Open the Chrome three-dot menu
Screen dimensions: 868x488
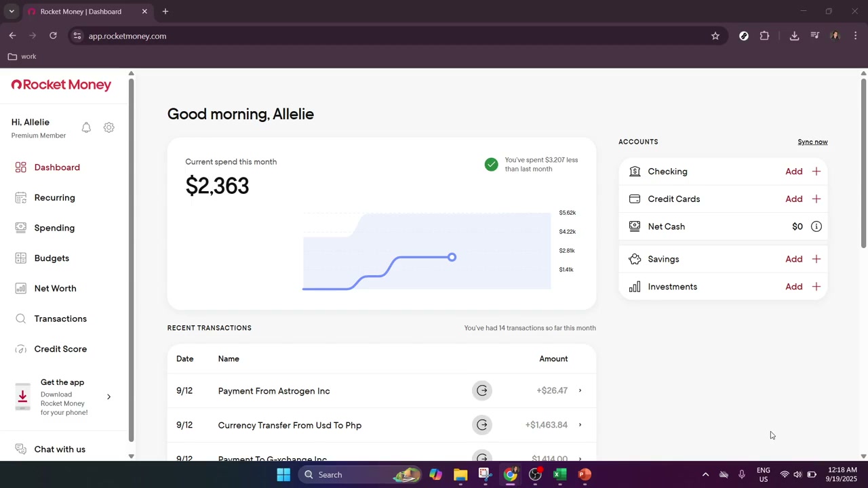[855, 36]
